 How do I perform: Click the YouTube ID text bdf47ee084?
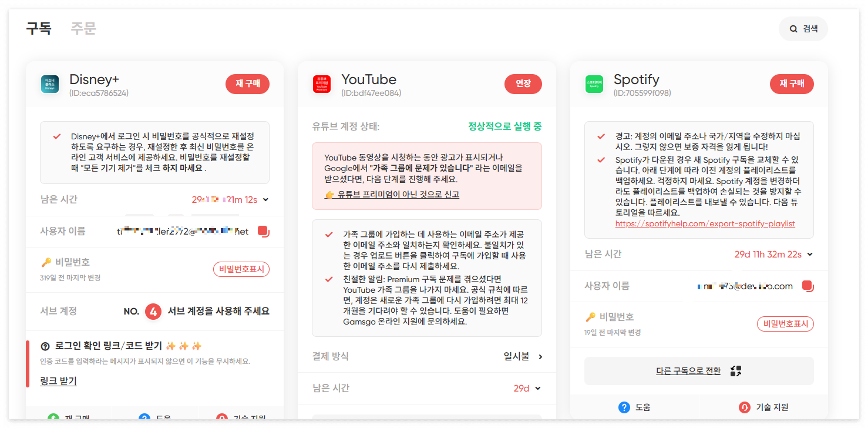point(371,93)
